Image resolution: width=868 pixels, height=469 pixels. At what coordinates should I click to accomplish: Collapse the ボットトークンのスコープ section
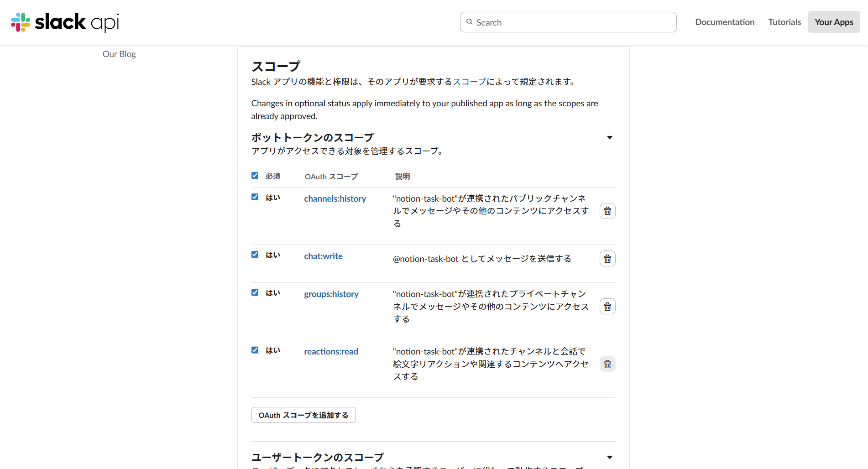click(609, 137)
